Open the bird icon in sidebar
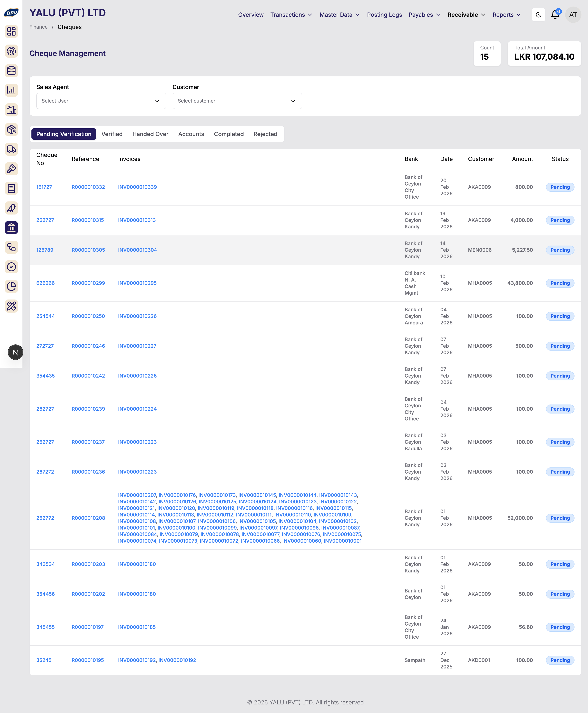Viewport: 588px width, 713px height. 11,208
